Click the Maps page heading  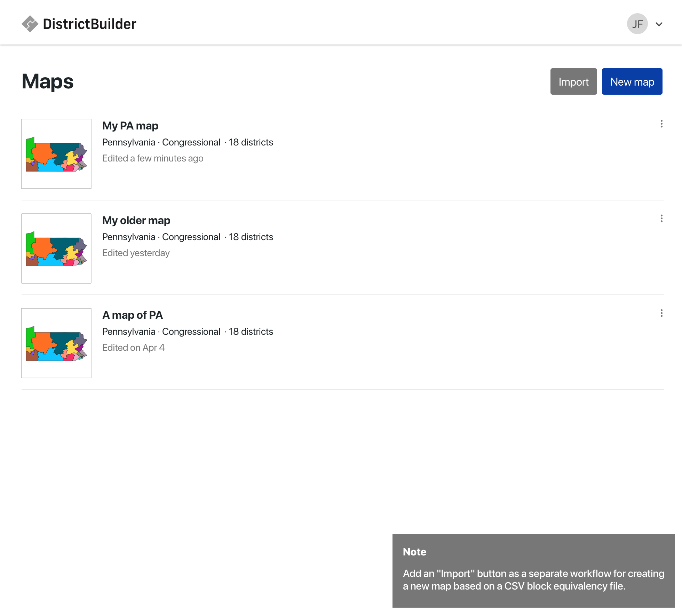tap(48, 81)
